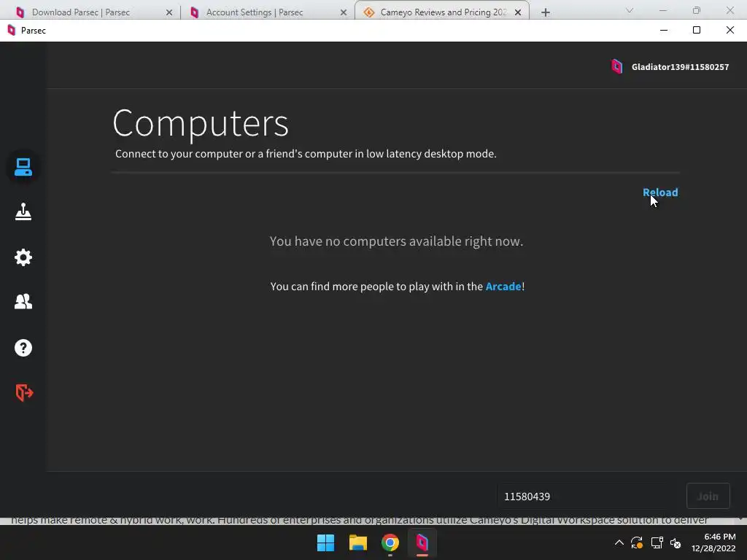Show hidden system tray icons
The width and height of the screenshot is (747, 560).
click(619, 542)
